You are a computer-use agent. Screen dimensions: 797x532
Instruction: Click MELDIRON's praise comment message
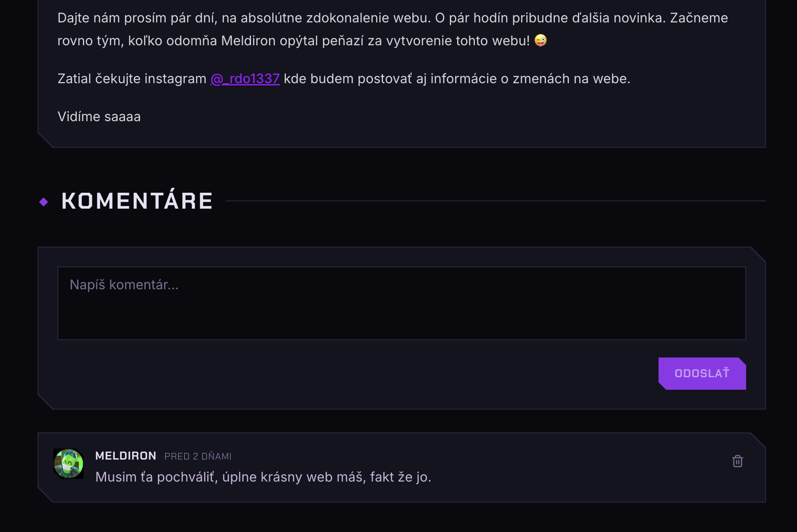click(x=264, y=477)
